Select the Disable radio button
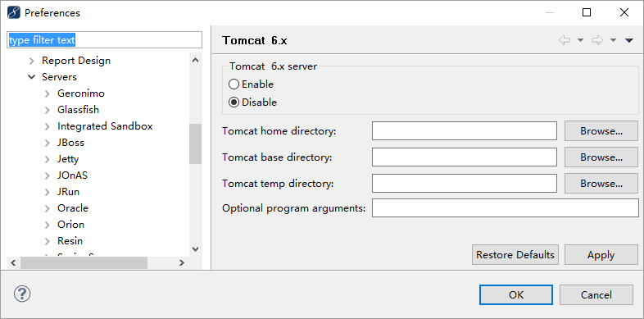The width and height of the screenshot is (644, 319). (x=234, y=103)
